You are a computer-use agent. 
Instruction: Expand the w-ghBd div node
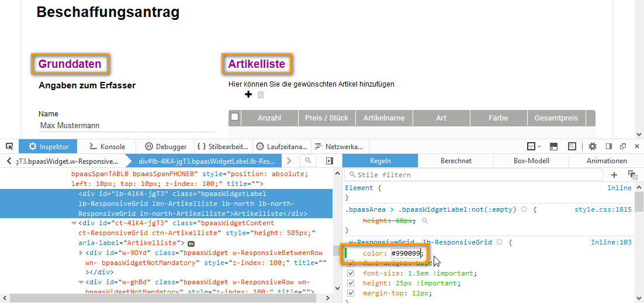pyautogui.click(x=81, y=283)
